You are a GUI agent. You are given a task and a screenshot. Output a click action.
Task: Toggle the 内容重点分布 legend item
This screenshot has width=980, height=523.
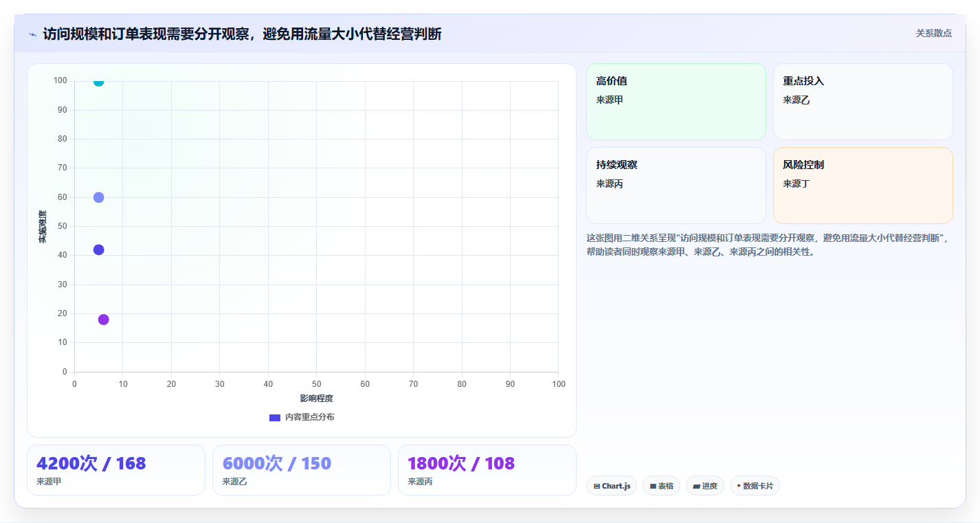tap(302, 417)
